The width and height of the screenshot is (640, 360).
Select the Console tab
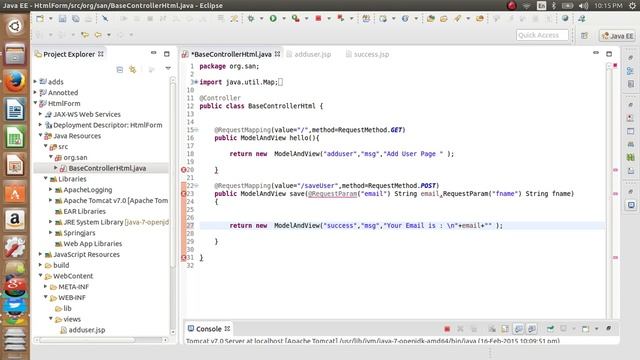(209, 329)
